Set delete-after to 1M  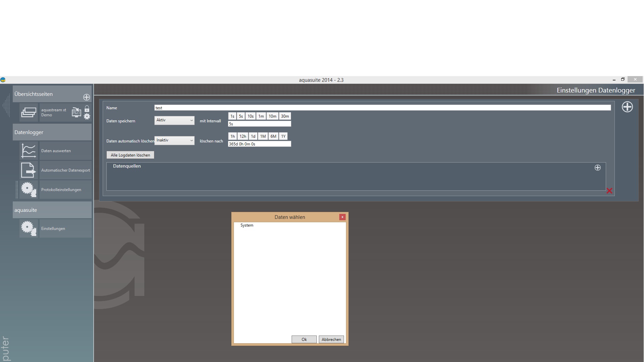click(x=263, y=136)
